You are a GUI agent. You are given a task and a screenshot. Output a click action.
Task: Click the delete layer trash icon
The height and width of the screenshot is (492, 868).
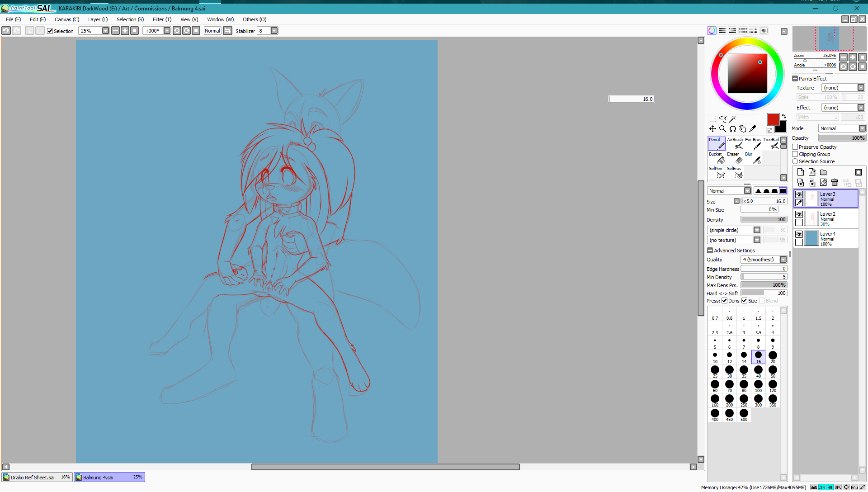point(835,182)
